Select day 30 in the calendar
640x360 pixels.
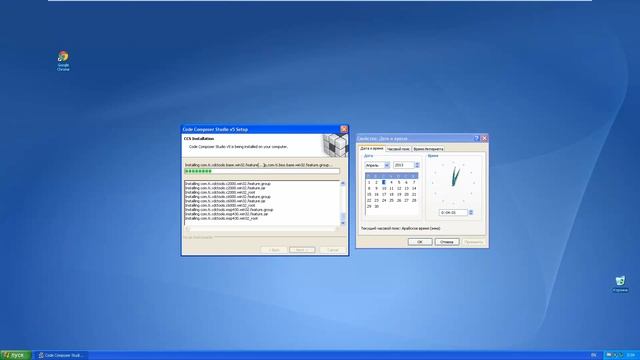click(x=376, y=207)
